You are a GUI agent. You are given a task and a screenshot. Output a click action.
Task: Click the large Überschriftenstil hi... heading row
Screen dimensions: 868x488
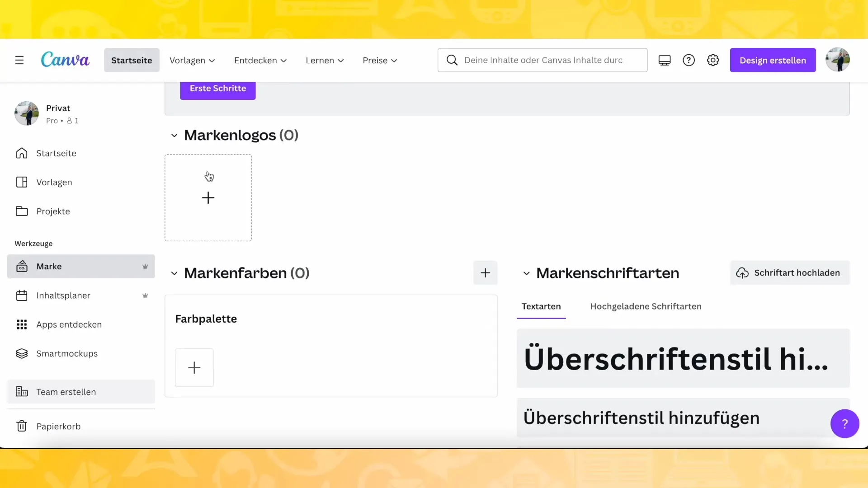click(683, 358)
